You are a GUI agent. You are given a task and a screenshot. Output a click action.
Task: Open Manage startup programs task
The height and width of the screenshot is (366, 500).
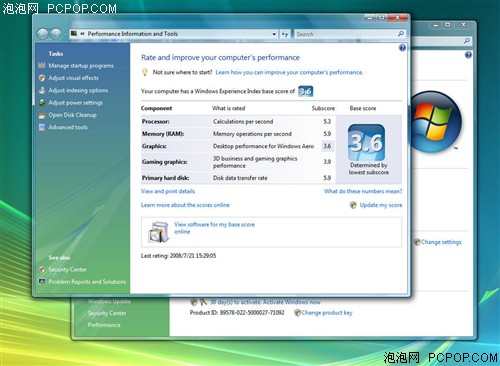coord(81,66)
